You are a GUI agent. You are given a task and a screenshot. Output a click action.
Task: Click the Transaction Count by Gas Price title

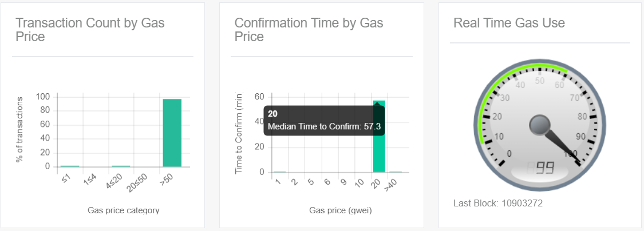[90, 30]
